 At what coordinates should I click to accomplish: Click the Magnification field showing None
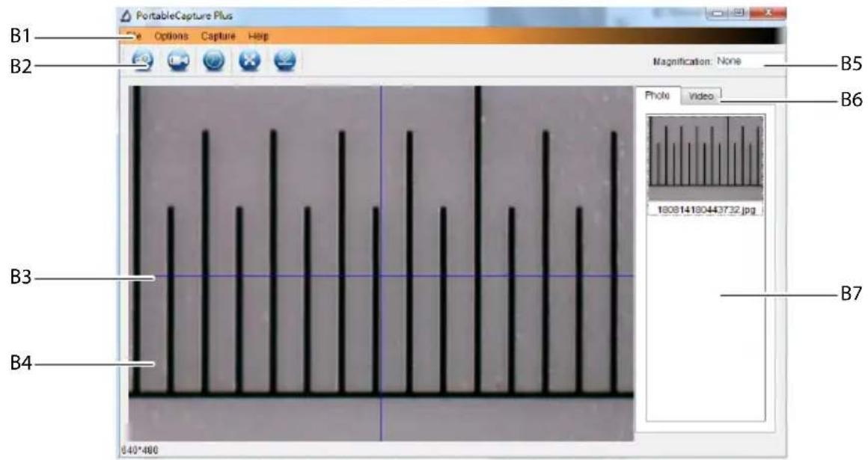click(x=750, y=61)
